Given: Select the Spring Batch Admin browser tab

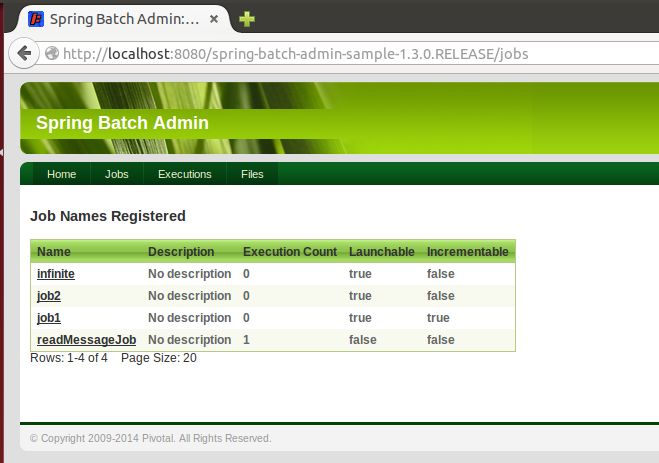Looking at the screenshot, I should tap(123, 19).
